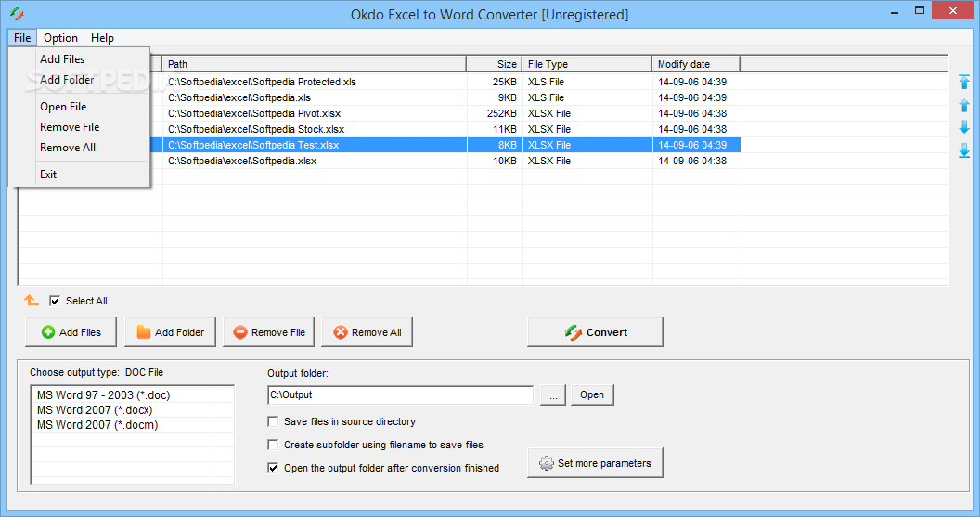This screenshot has height=517, width=980.
Task: Choose Open File from the File menu
Action: tap(80, 106)
